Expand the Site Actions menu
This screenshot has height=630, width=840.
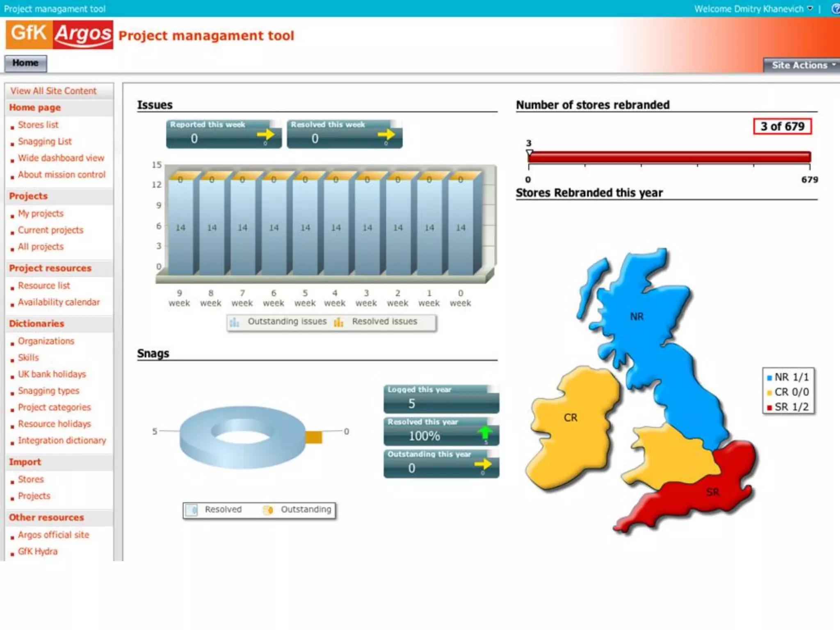click(x=803, y=65)
